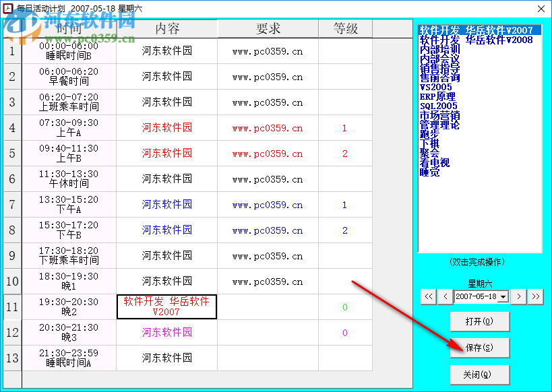Click the red level value 2 in row 5
Screen dimensions: 552x392
(345, 154)
